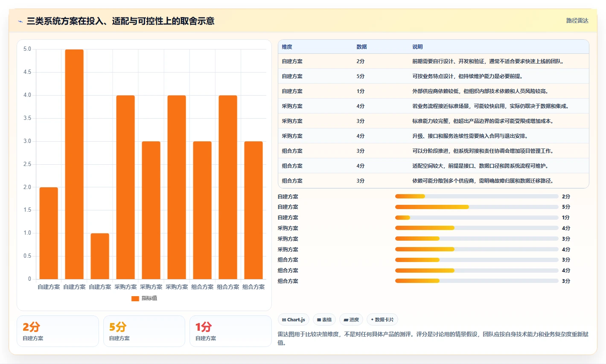This screenshot has width=606, height=364.
Task: Click the shortest 自建方案 bar at value 1.0
Action: click(100, 256)
